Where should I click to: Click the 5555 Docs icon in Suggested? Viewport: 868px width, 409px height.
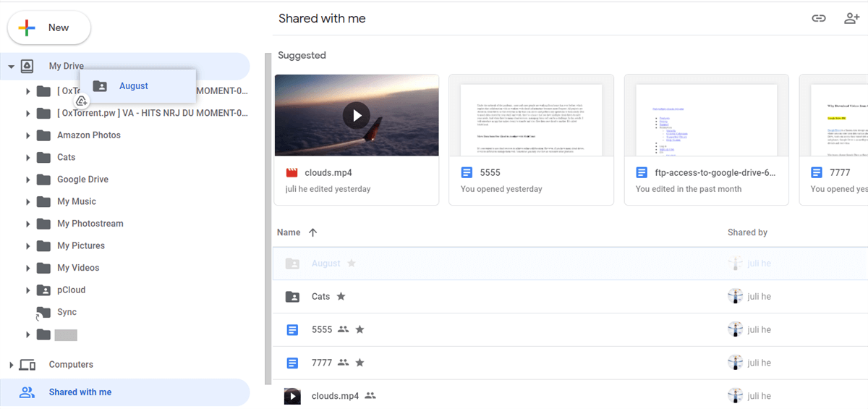point(467,172)
